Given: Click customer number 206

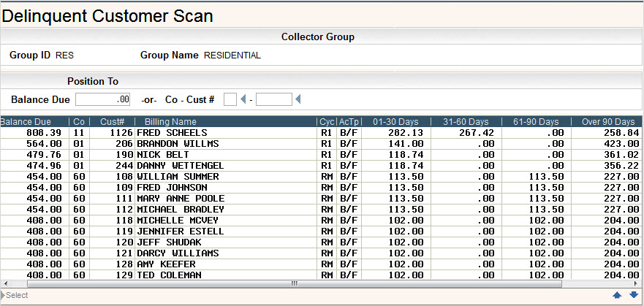Looking at the screenshot, I should coord(124,144).
